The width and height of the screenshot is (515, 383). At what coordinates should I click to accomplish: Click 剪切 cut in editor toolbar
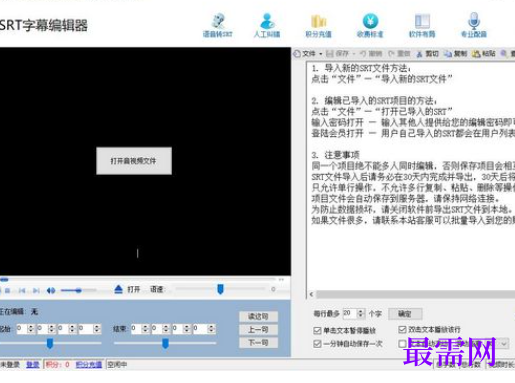click(428, 54)
